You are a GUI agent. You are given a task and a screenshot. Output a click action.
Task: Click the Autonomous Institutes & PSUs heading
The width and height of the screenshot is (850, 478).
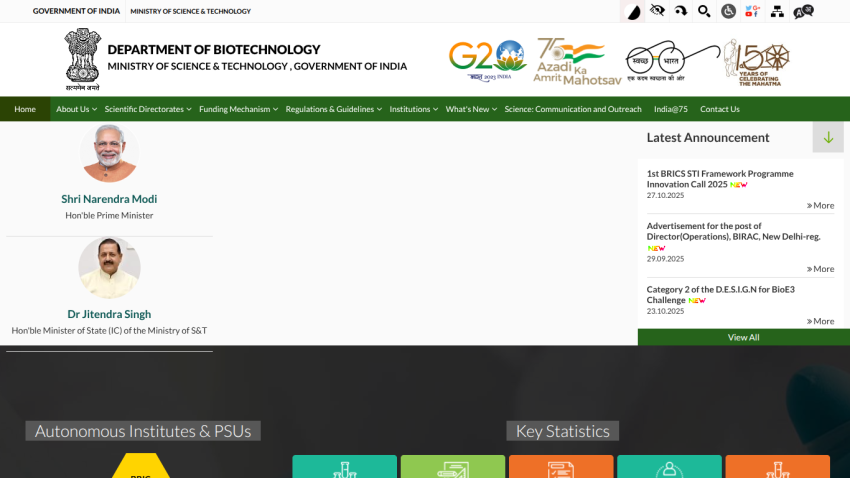click(143, 431)
